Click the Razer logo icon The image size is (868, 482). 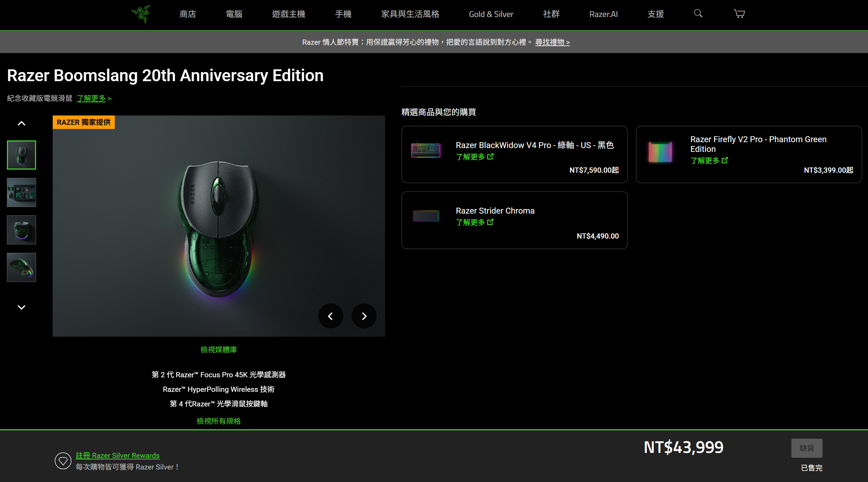141,14
